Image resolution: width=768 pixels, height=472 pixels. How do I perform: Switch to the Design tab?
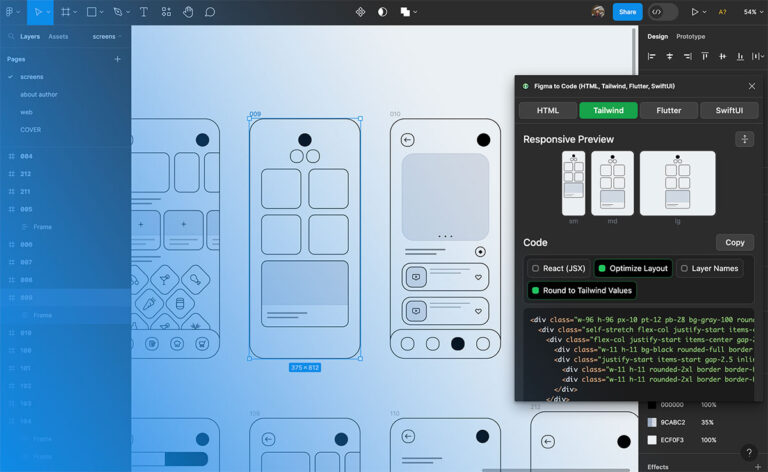pyautogui.click(x=657, y=36)
